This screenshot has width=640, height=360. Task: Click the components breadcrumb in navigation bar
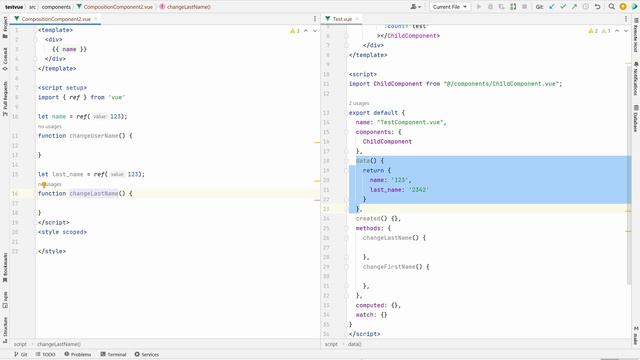[56, 7]
